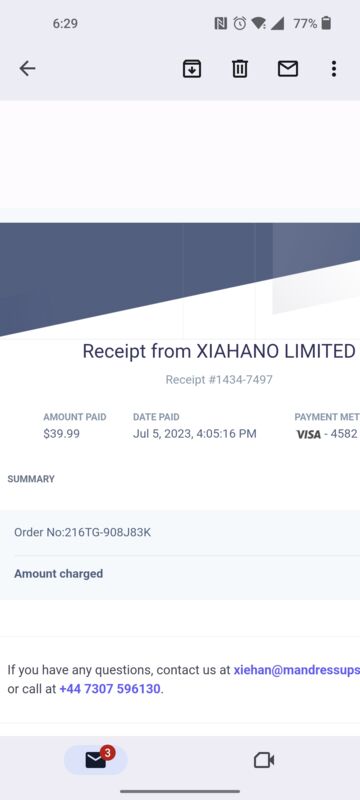
Task: Call the +44 7307 596130 phone link
Action: (x=110, y=689)
